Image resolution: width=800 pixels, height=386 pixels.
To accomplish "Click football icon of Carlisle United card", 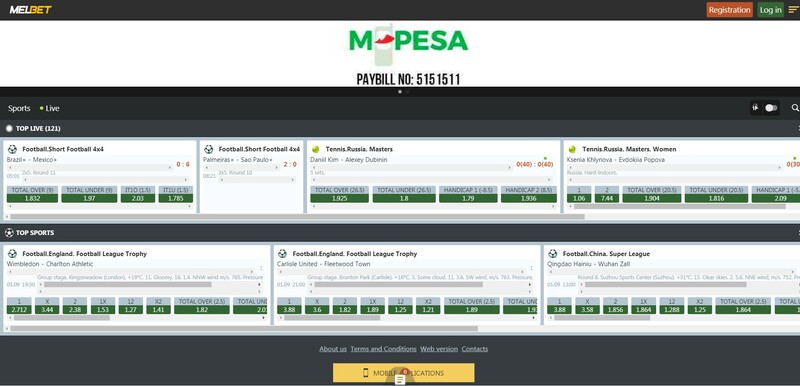I will (282, 253).
